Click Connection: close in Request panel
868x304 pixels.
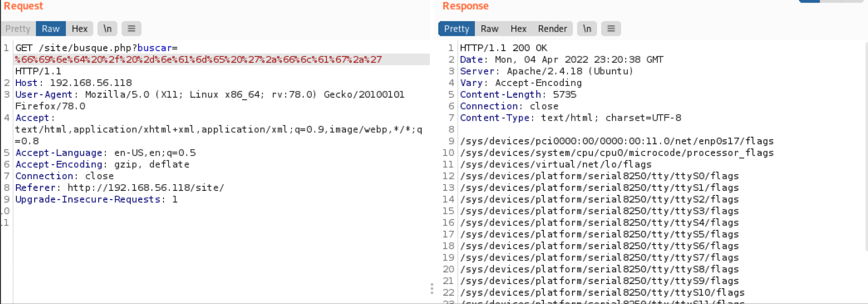(x=64, y=177)
